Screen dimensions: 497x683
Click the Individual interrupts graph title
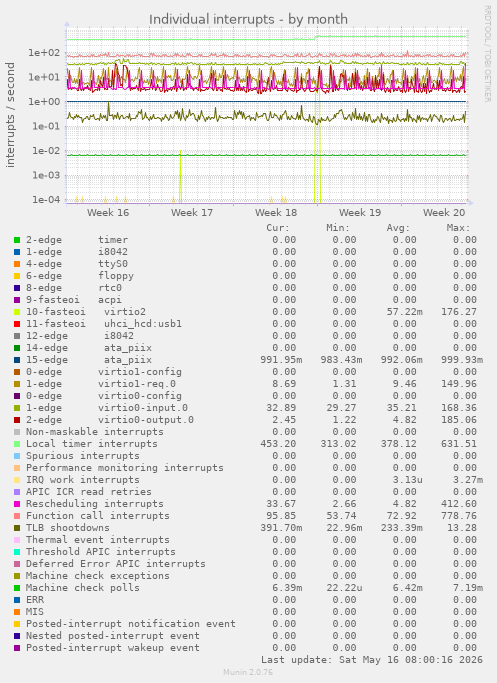click(x=248, y=20)
